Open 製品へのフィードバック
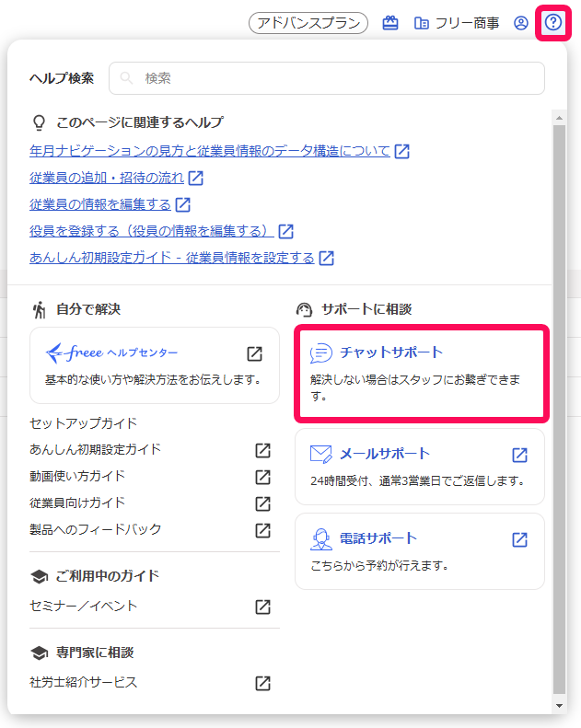The image size is (581, 728). coord(95,529)
